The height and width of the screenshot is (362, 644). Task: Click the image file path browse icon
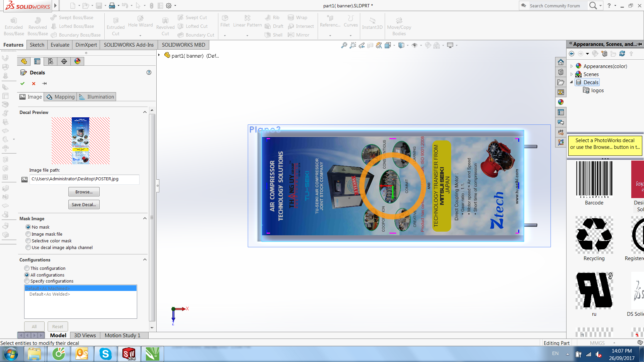tap(24, 180)
